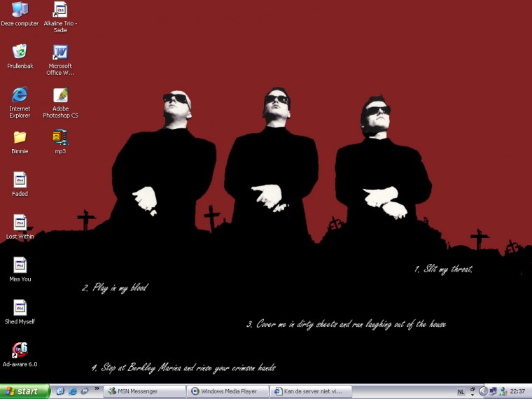Expand hidden system tray icons
The height and width of the screenshot is (399, 532).
[x=483, y=391]
